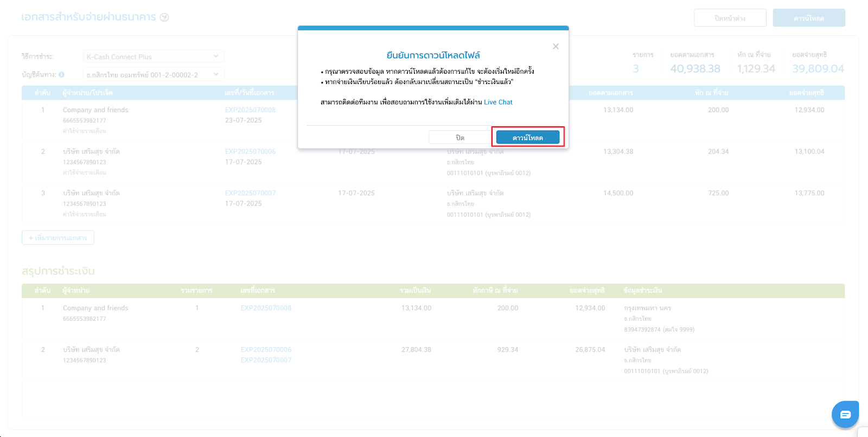Click the เพิ่มรายการเอกสาร add button
868x437 pixels.
pos(58,237)
